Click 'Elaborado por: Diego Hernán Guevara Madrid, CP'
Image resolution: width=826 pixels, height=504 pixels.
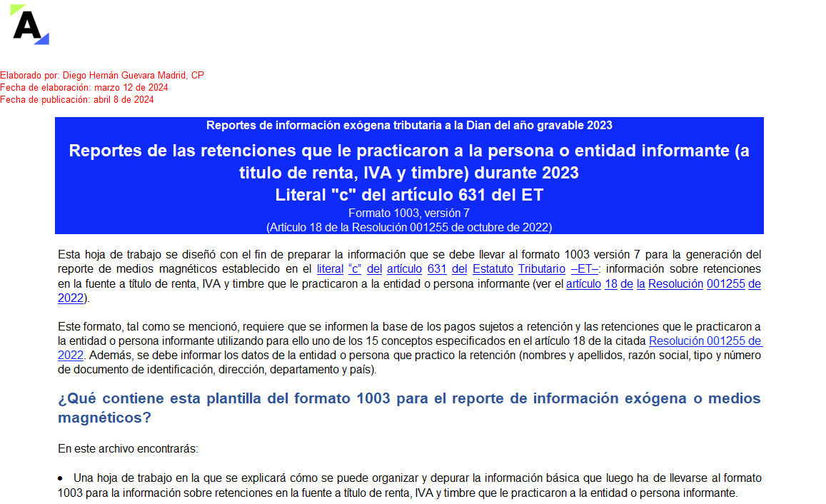coord(102,75)
